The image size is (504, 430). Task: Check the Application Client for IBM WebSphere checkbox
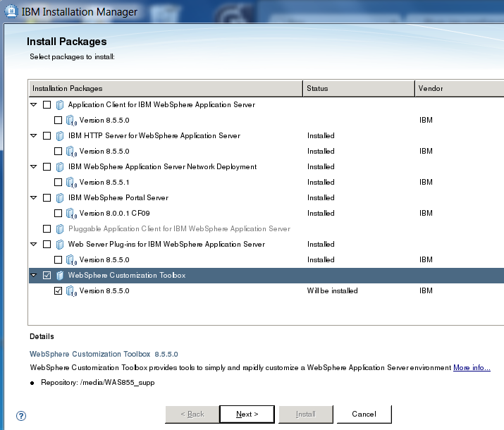click(x=47, y=105)
